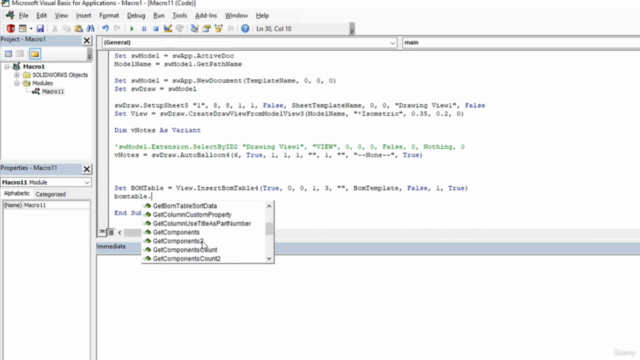Open the File menu

click(x=24, y=16)
